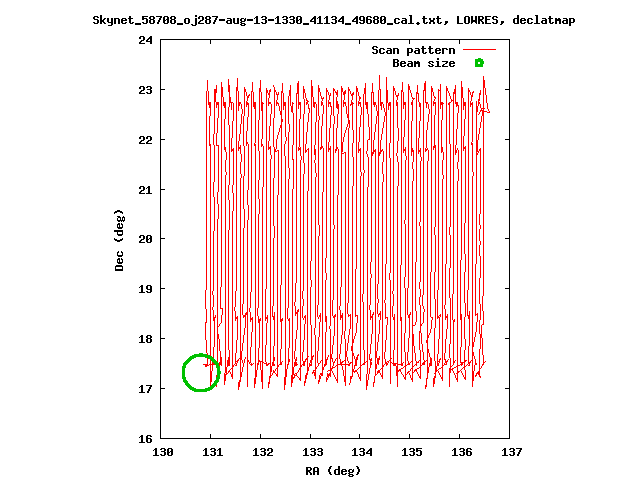
Task: Click the x-axis tick label 134
Action: pyautogui.click(x=362, y=452)
